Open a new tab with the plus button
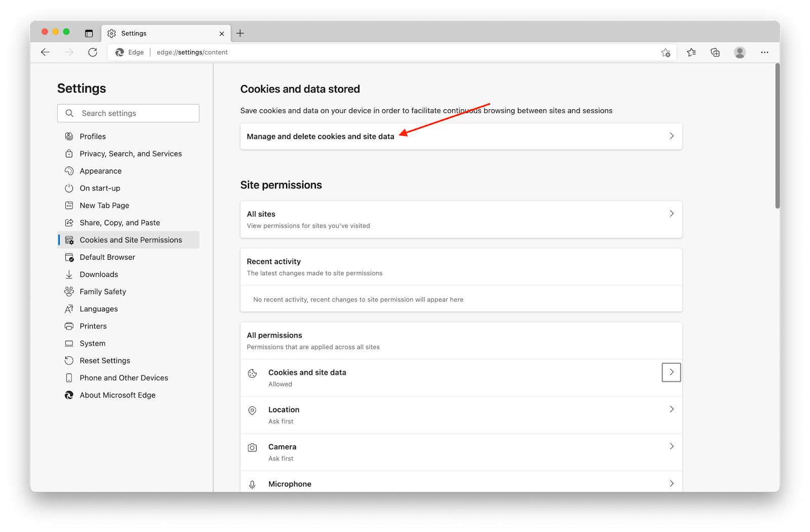The image size is (810, 532). click(x=240, y=33)
